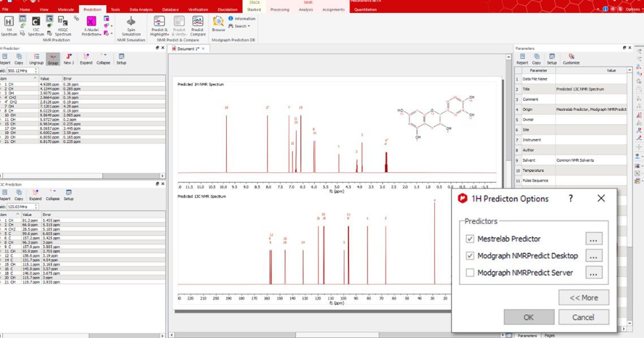
Task: Open the Search dropdown in ribbon
Action: click(x=241, y=26)
